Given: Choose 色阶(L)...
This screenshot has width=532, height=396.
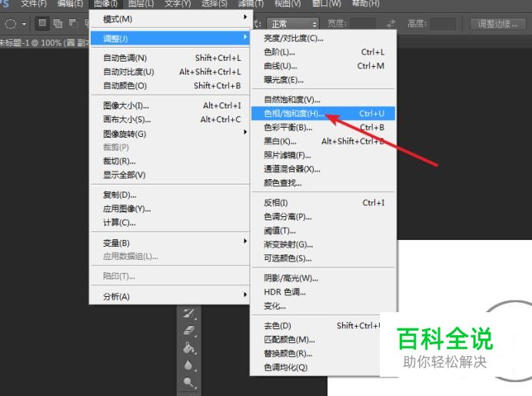Looking at the screenshot, I should click(323, 52).
